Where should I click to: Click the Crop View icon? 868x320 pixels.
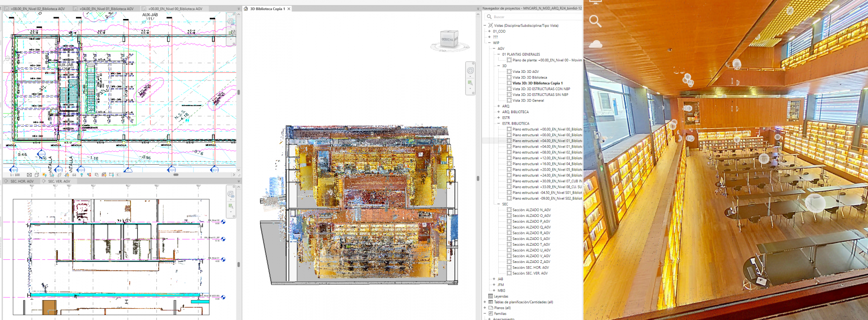tap(59, 175)
